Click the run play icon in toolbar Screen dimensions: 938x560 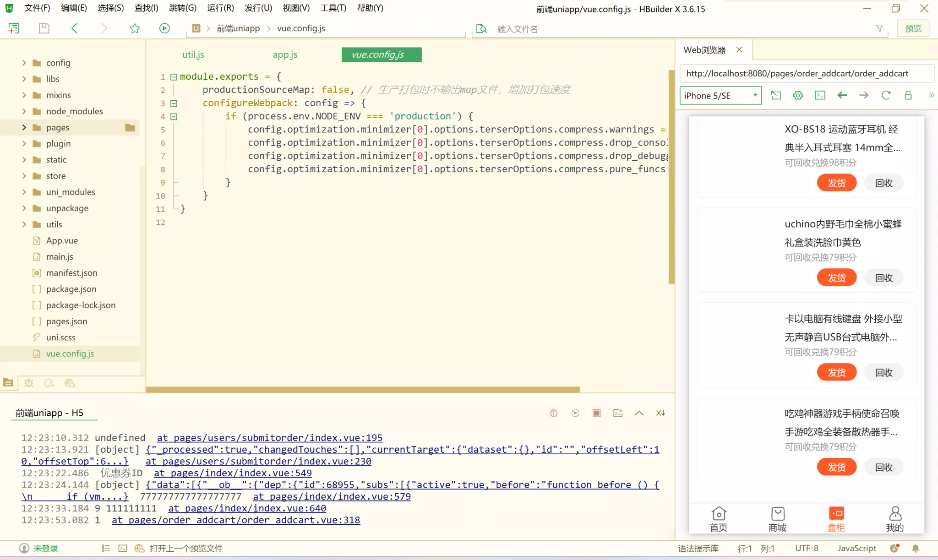[164, 28]
